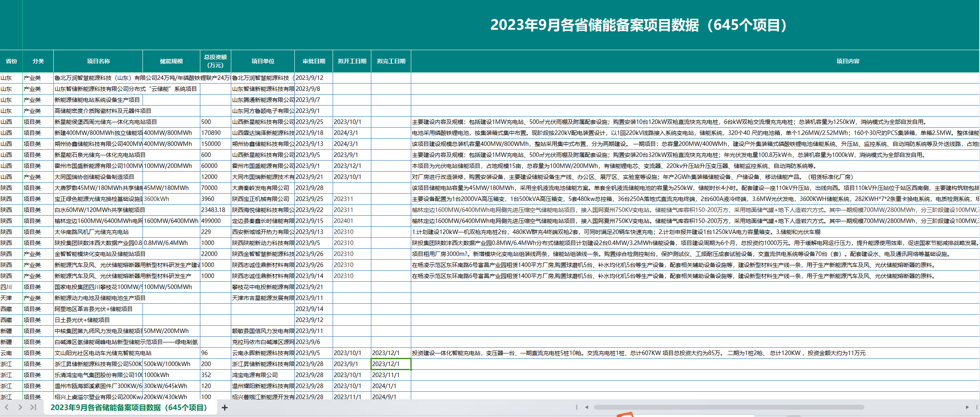Select the unit cell 陕西宝正机械有限公司
The width and height of the screenshot is (980, 417).
coord(263,199)
